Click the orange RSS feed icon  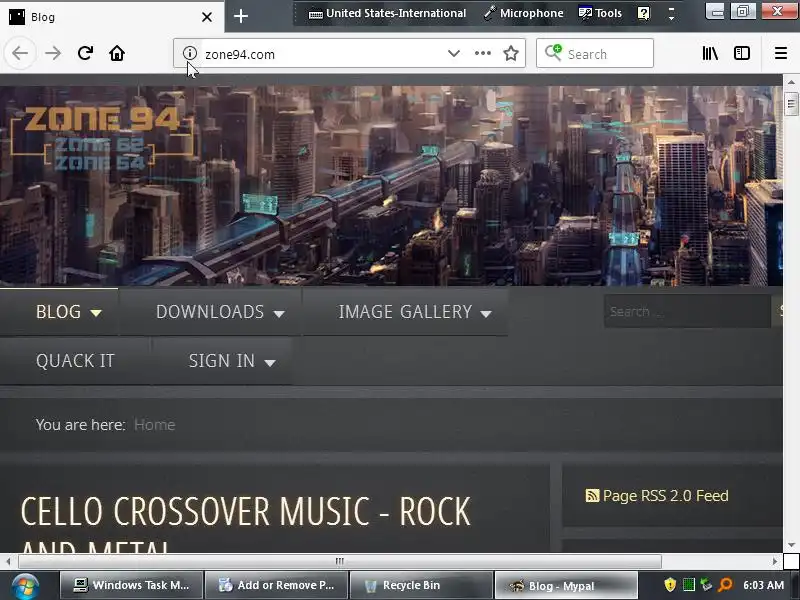(592, 495)
